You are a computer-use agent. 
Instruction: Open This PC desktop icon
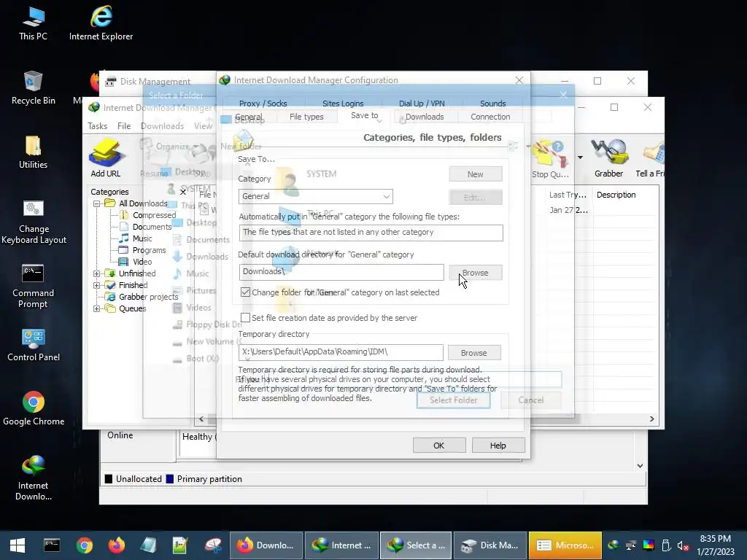[x=34, y=24]
